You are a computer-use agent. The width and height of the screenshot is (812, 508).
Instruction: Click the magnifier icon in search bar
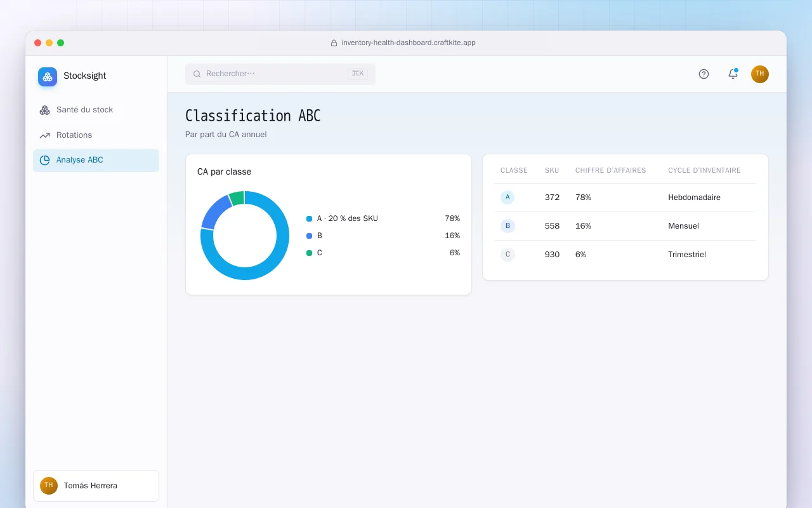click(197, 74)
